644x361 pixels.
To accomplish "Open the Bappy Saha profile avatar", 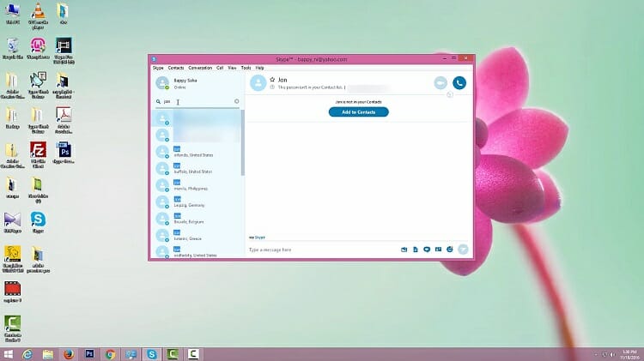I will [162, 83].
